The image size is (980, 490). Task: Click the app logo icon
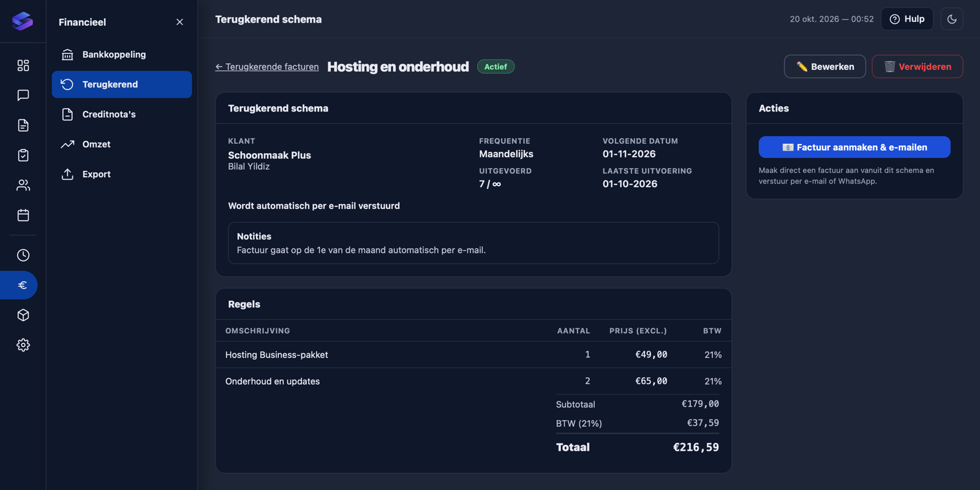coord(23,21)
